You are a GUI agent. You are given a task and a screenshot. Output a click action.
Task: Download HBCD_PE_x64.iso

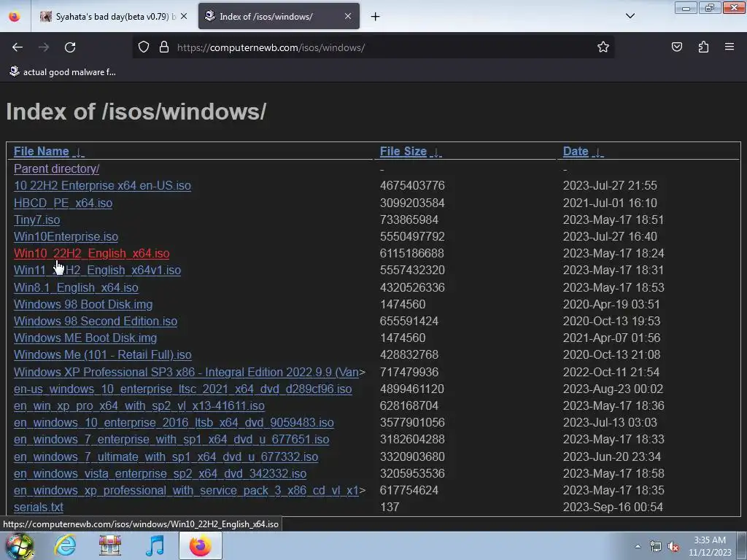pos(63,203)
